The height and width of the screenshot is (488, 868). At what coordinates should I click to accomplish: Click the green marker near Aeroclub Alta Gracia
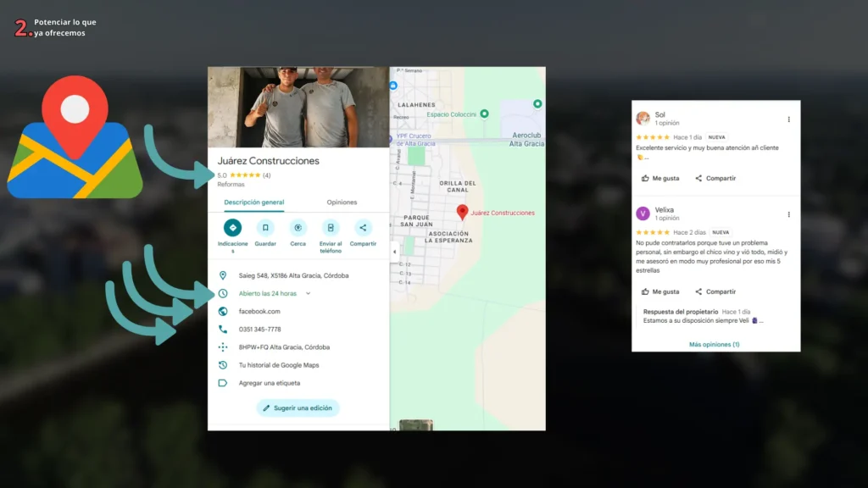[537, 103]
